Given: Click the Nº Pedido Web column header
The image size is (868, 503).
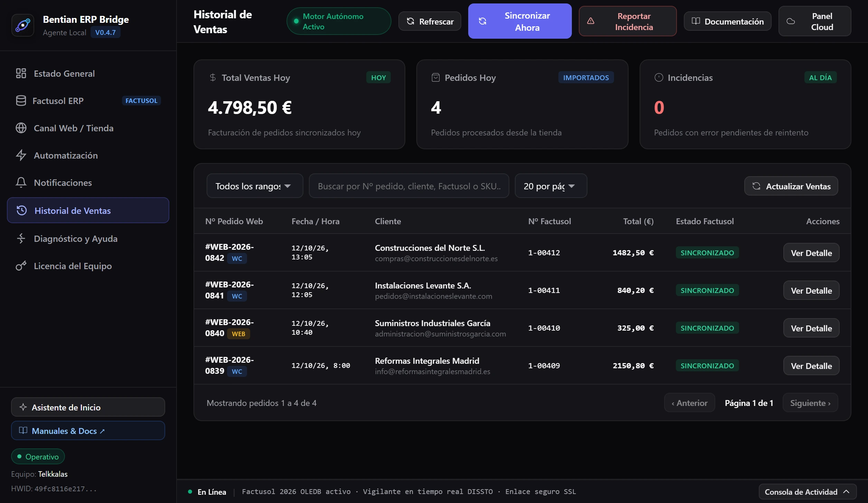Looking at the screenshot, I should [234, 221].
